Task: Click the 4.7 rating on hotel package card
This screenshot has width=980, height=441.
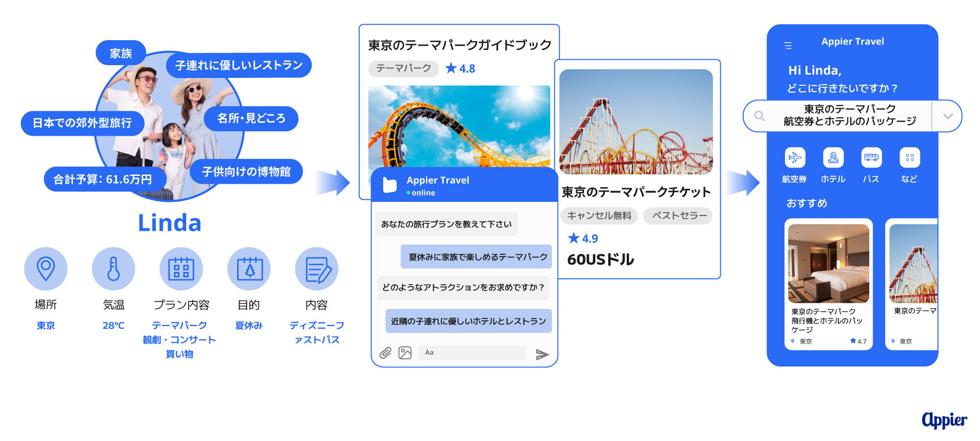Action: [858, 341]
